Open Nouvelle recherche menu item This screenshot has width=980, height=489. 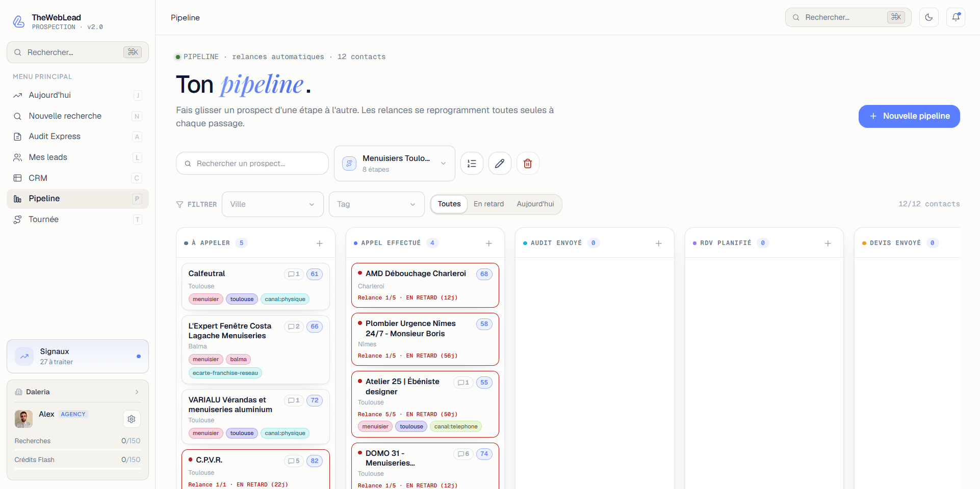[78, 116]
